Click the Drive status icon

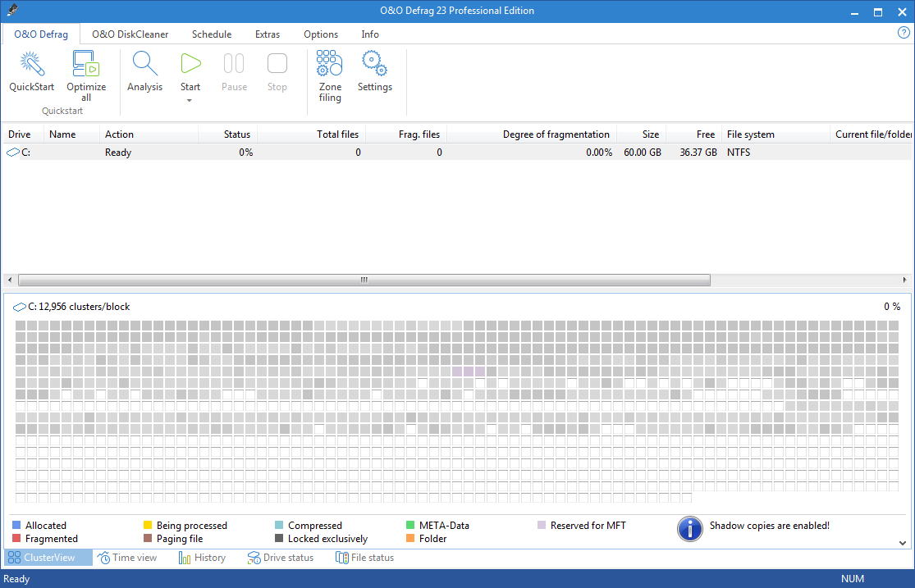tap(254, 558)
